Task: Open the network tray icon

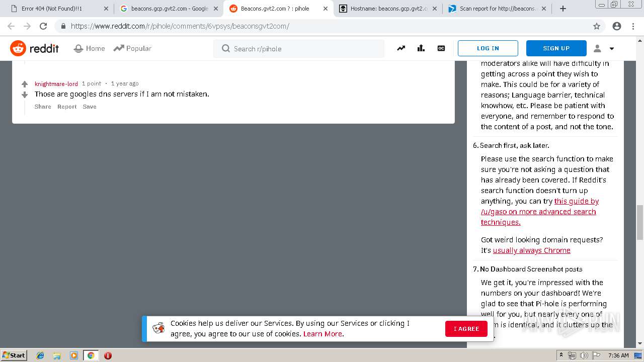Action: [x=572, y=355]
